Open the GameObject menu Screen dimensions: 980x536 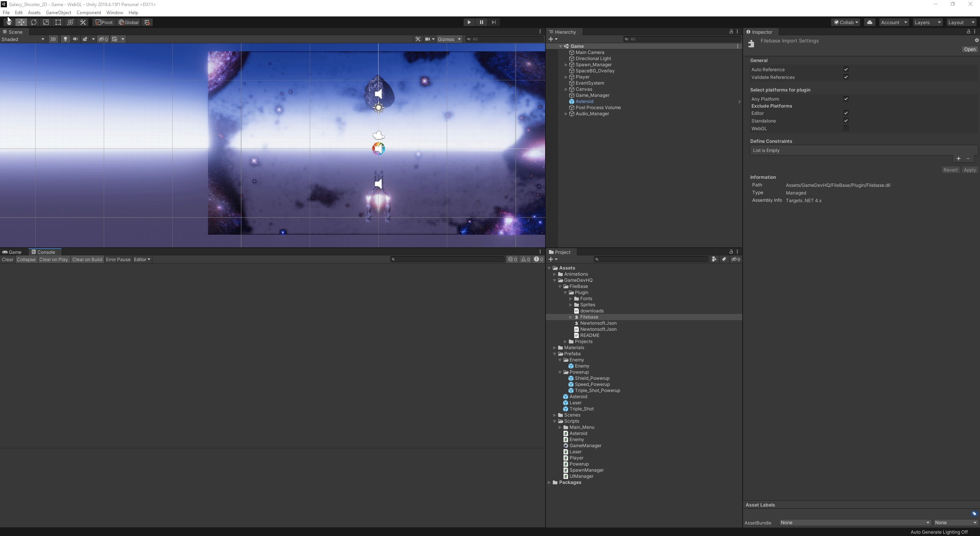(x=58, y=13)
